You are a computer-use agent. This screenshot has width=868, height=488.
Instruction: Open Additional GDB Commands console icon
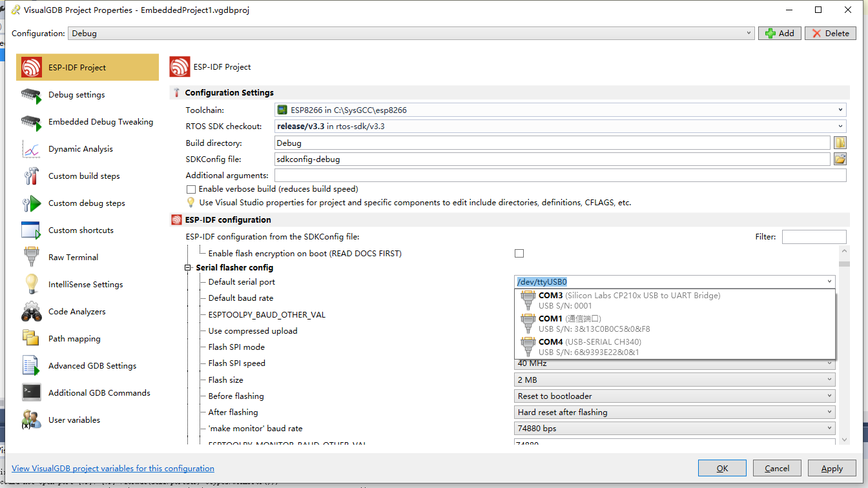coord(31,393)
